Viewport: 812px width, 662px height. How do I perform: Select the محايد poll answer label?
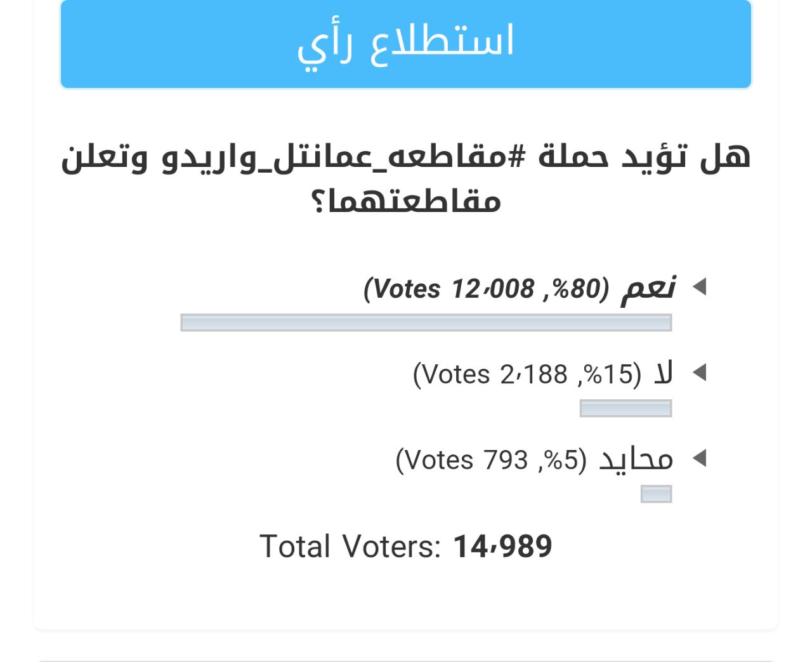coord(636,459)
